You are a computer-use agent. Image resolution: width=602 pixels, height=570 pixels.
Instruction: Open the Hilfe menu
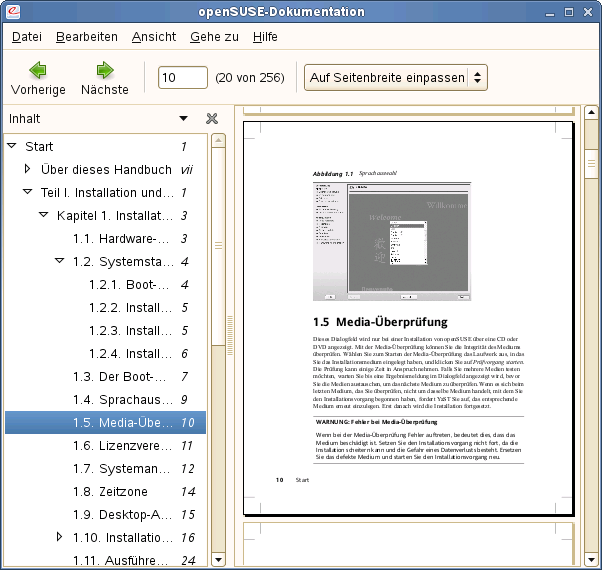[265, 37]
